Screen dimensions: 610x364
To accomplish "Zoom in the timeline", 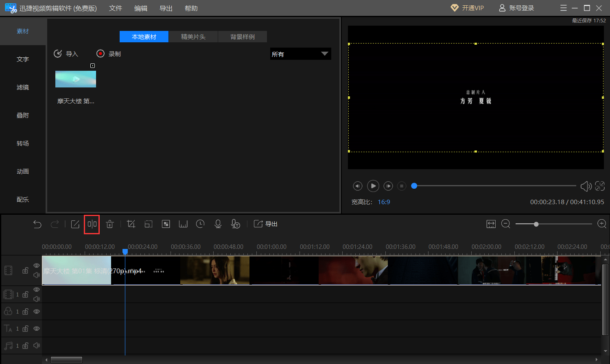I will pos(602,224).
